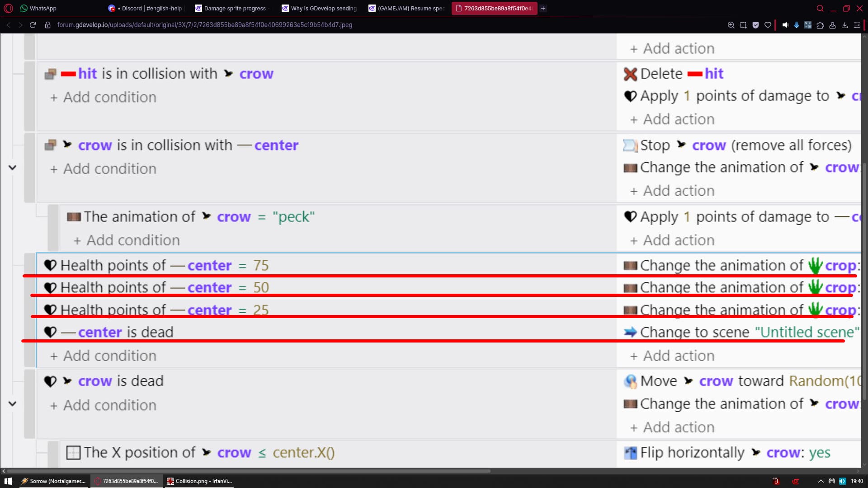This screenshot has height=488, width=868.
Task: Toggle the ad blocker shield icon
Action: [x=755, y=25]
